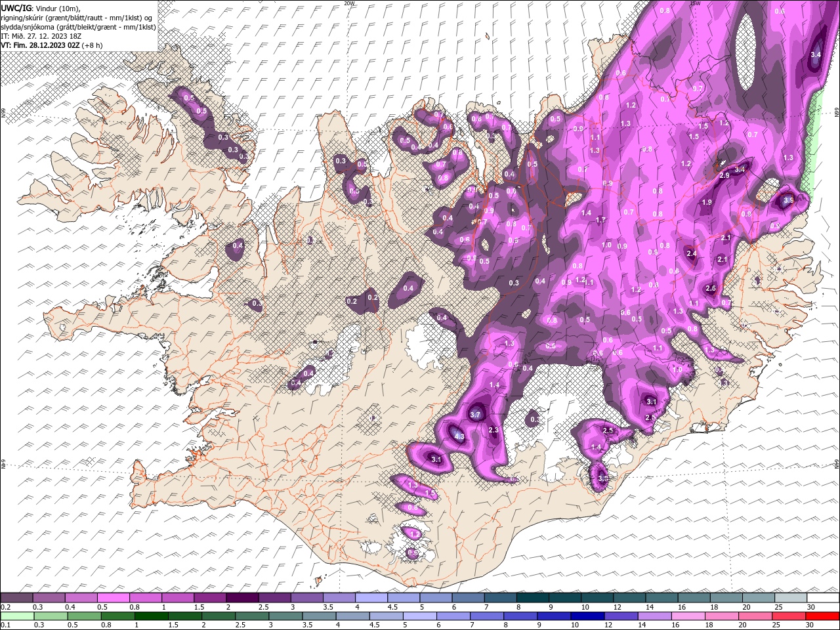Pick the pinkish-red 25 swatch in lower legend
This screenshot has width=840, height=630.
point(789,616)
